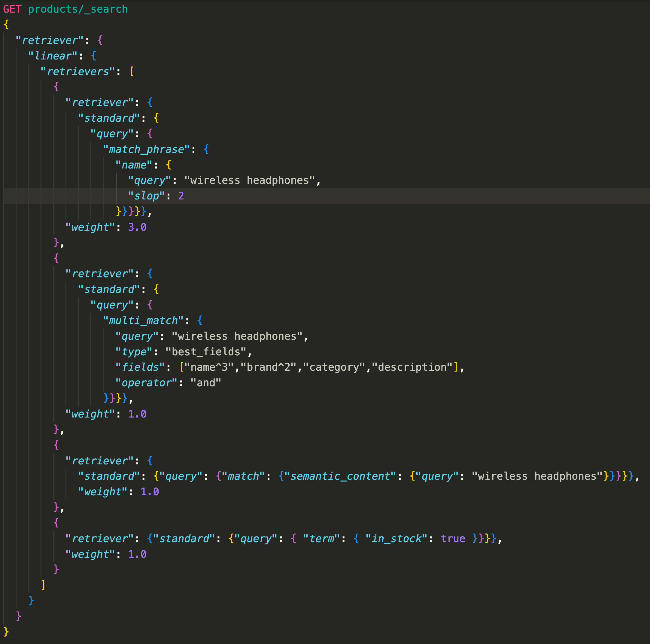
Task: Click the products/_search endpoint path
Action: [x=78, y=9]
